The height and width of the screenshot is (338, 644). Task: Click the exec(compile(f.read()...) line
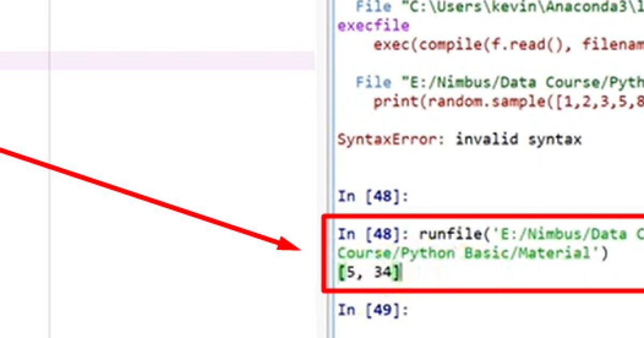(x=504, y=45)
